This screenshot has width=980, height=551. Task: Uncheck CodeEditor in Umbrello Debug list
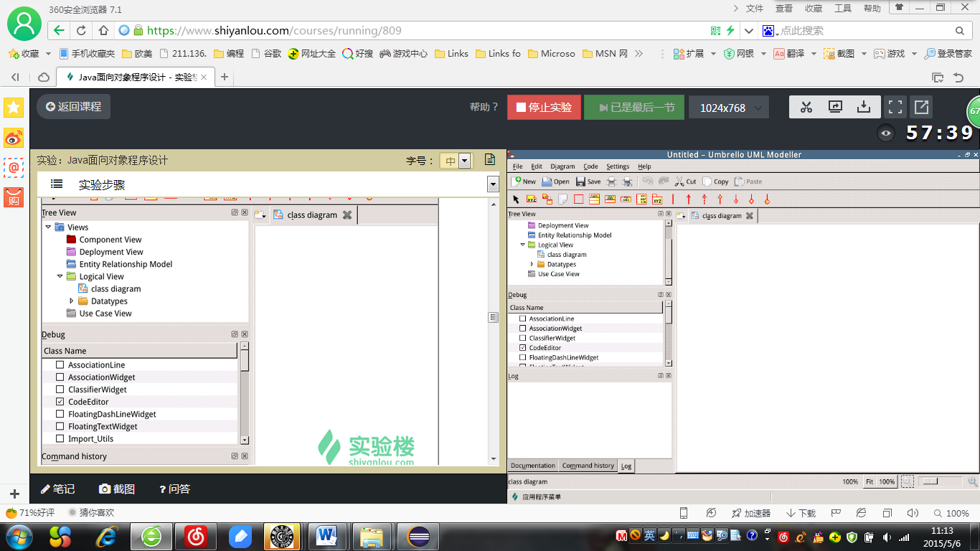coord(523,348)
